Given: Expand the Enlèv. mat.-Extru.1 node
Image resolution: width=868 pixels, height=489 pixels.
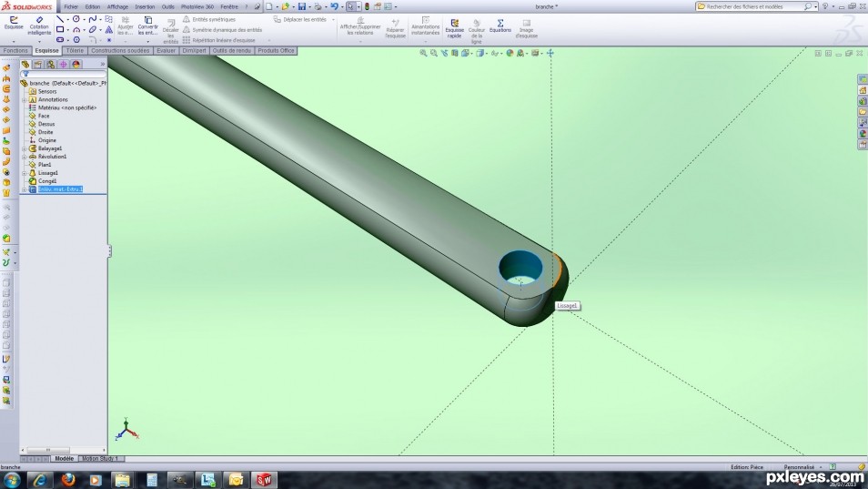Looking at the screenshot, I should pos(25,189).
